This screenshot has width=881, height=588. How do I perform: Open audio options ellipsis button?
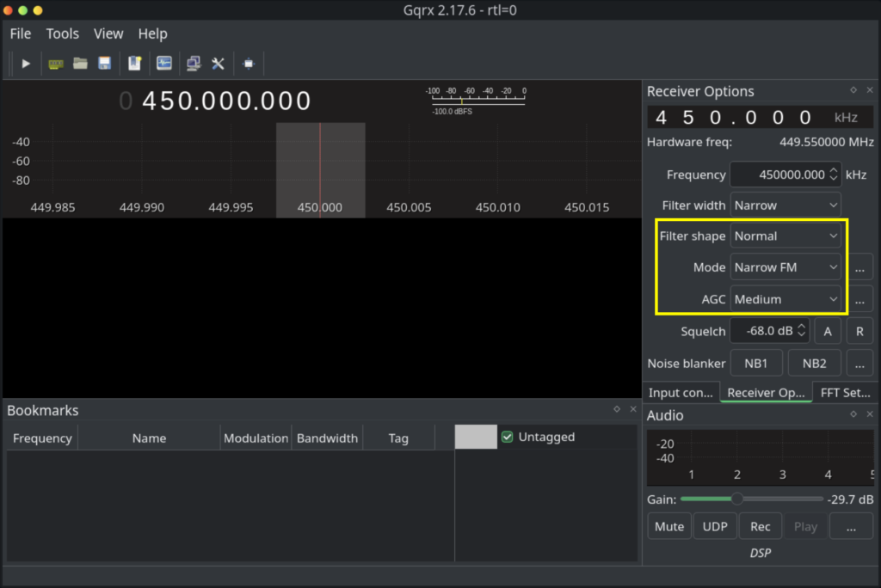coord(851,526)
